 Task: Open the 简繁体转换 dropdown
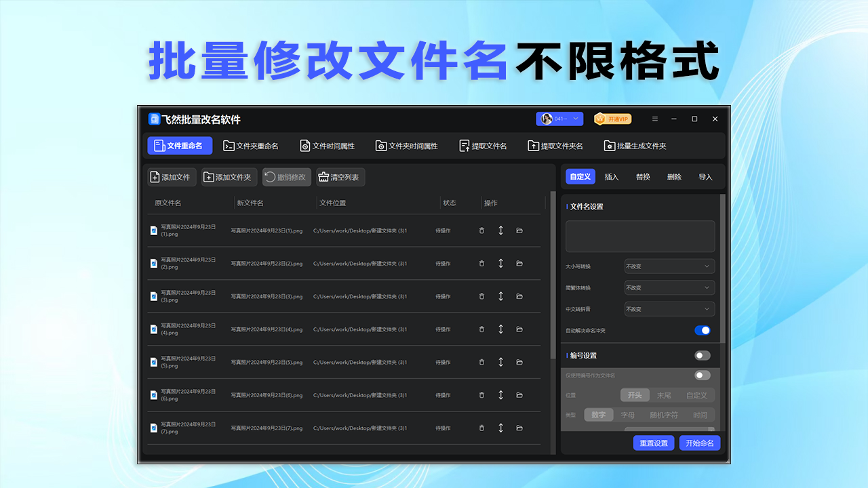click(669, 287)
